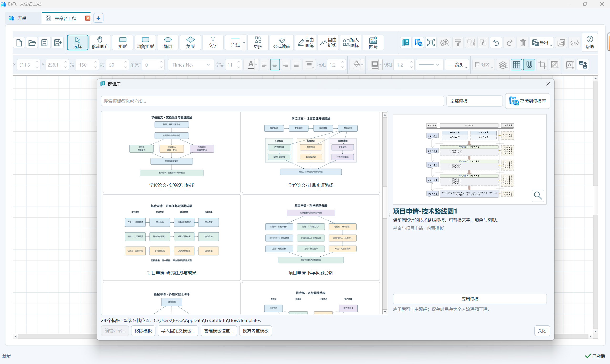The width and height of the screenshot is (610, 364).
Task: Select the 菱形 diamond tool
Action: [x=190, y=43]
